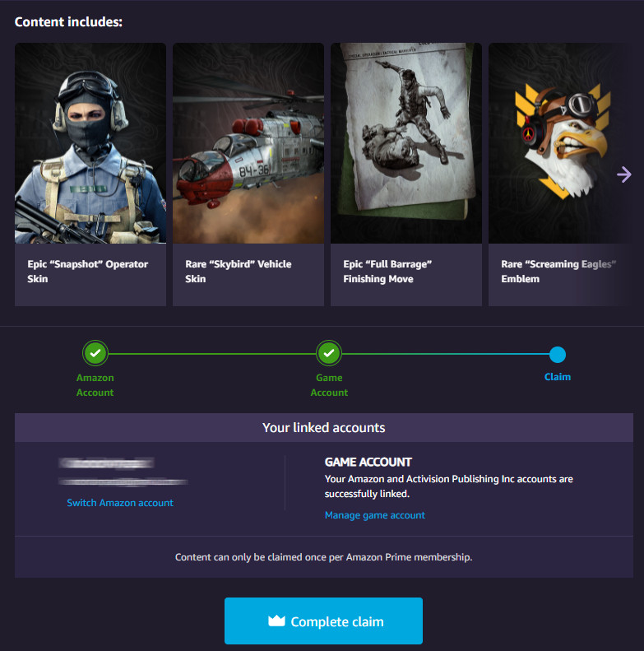This screenshot has width=644, height=651.
Task: Click the Amazon Account green checkmark step
Action: click(x=95, y=353)
